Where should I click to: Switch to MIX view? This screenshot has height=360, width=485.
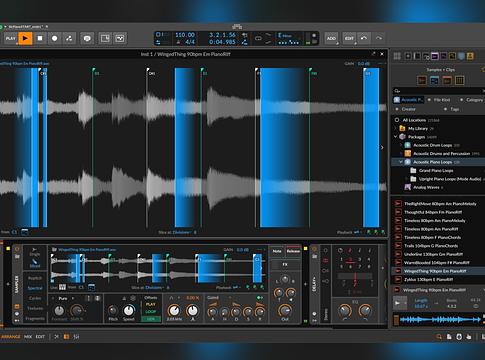tap(28, 337)
